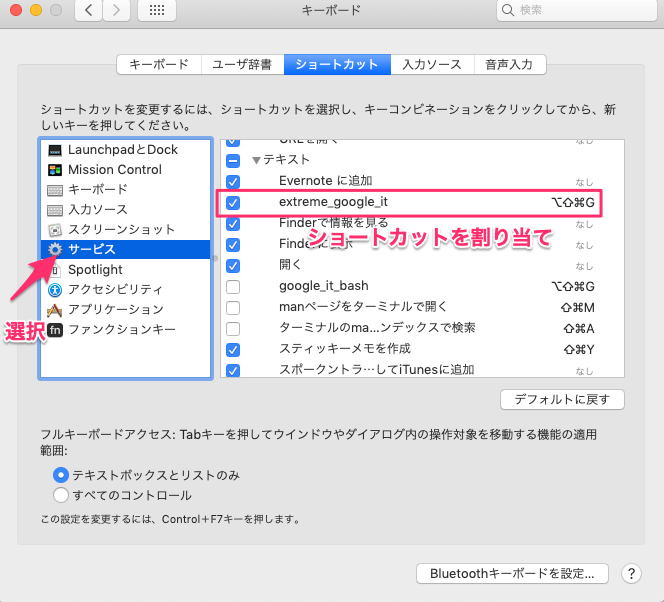Toggle the テキスト group checkbox

pos(233,160)
